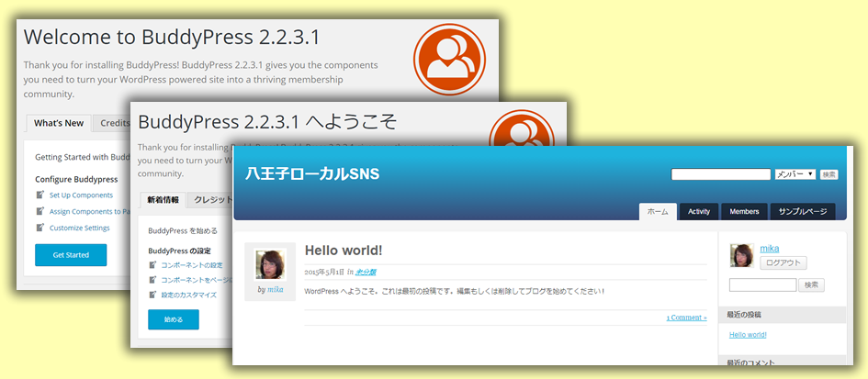Viewport: 868px width, 379px height.
Task: Click the BuddyPress logo in English welcome window
Action: 449,60
